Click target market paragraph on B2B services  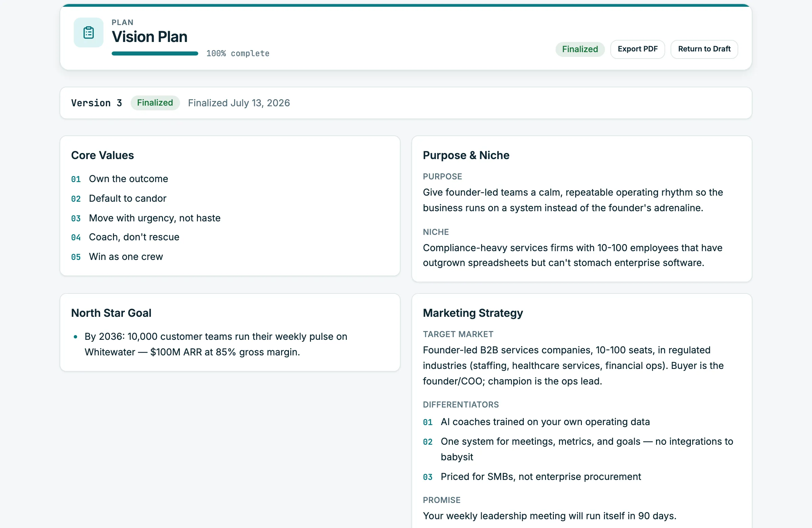(573, 366)
